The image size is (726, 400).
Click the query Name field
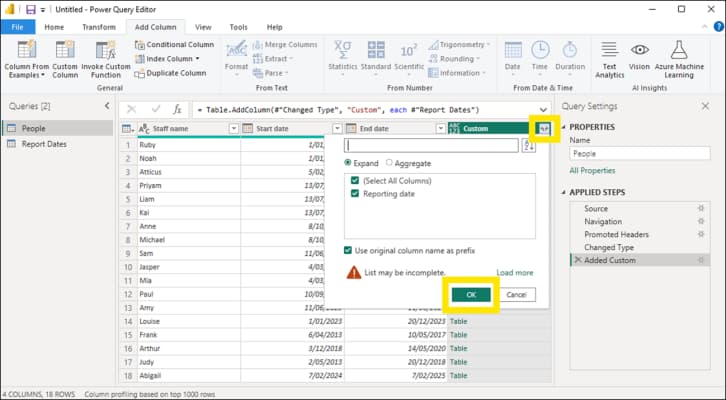coord(640,154)
